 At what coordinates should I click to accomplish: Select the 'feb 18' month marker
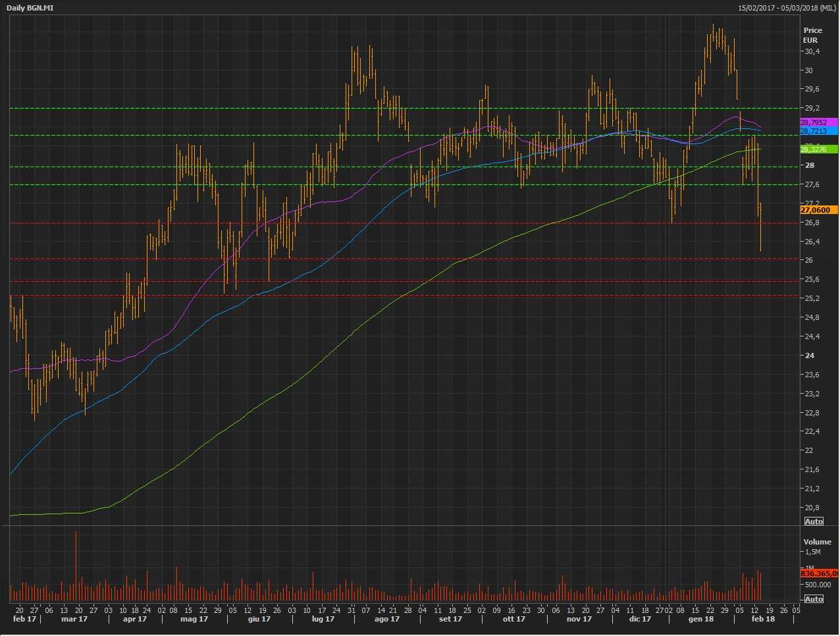point(763,619)
